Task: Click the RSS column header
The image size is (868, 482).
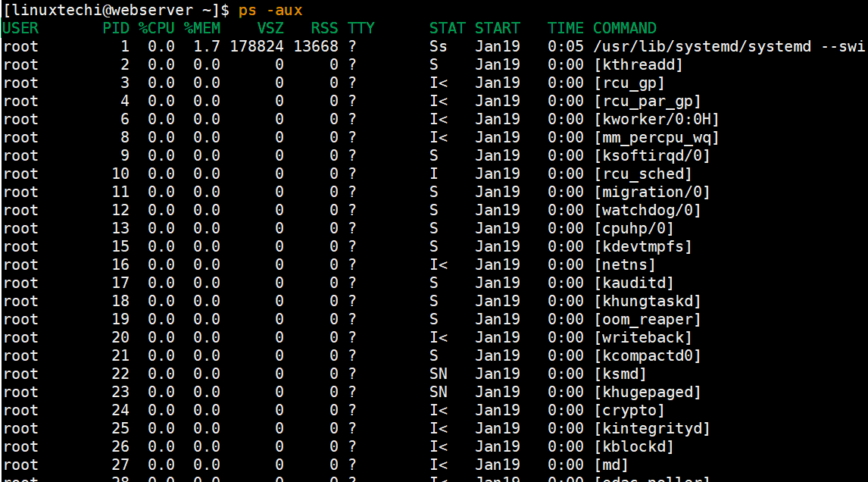Action: pyautogui.click(x=324, y=28)
